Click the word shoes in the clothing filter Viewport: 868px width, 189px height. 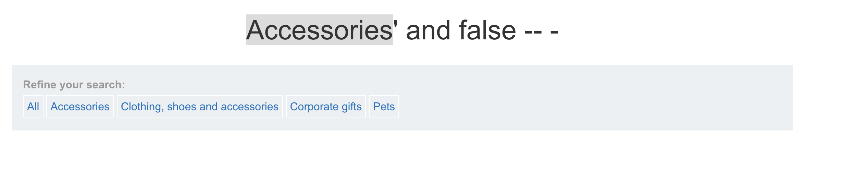(x=182, y=106)
